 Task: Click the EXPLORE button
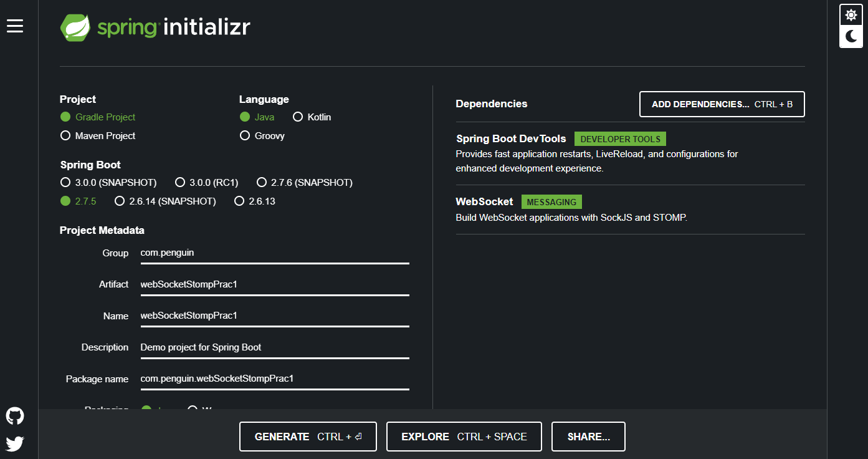(x=464, y=437)
